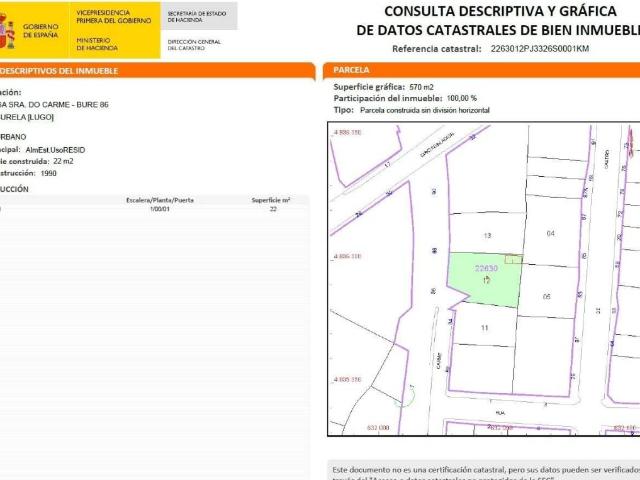Click the 'AlmEst.UsoRESID' use value
640x480 pixels.
pyautogui.click(x=55, y=150)
